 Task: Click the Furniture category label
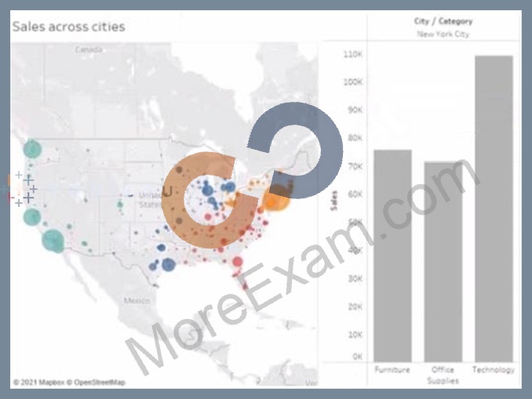click(x=392, y=369)
